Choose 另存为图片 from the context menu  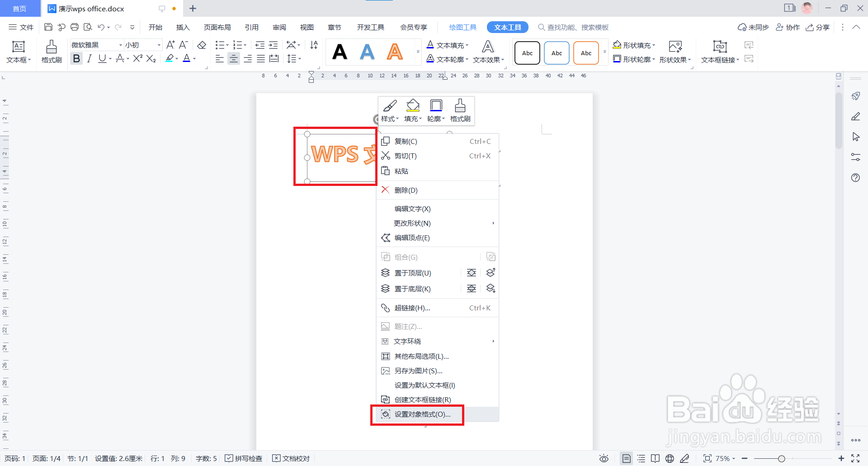pos(418,371)
